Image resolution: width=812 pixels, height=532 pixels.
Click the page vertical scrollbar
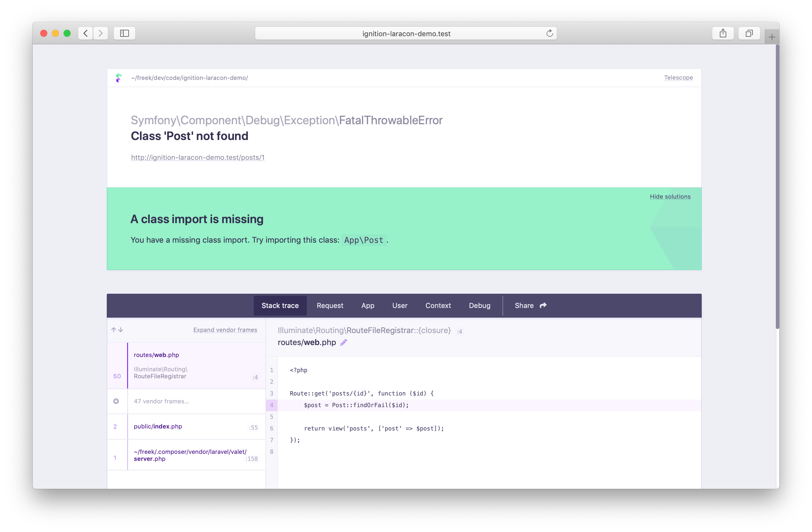click(777, 187)
